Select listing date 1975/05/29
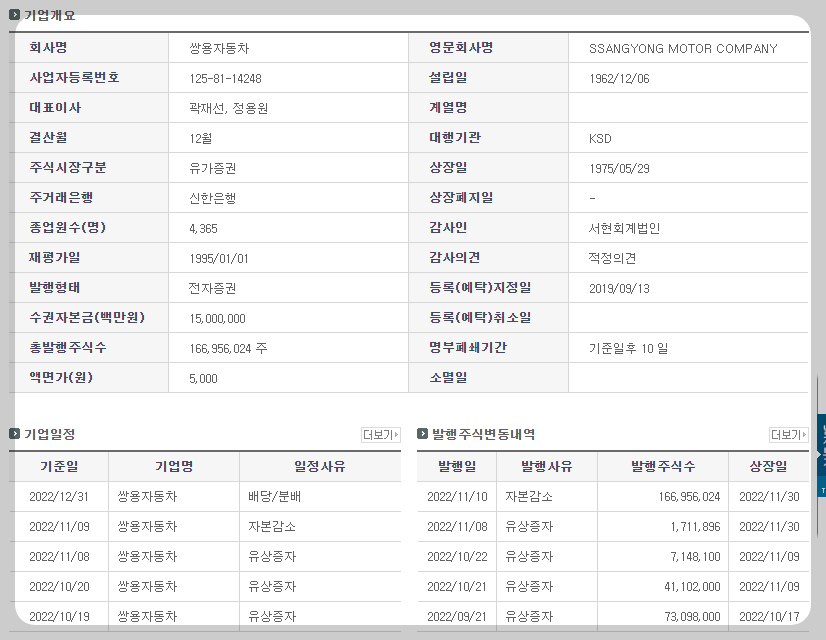The height and width of the screenshot is (640, 826). pos(620,169)
